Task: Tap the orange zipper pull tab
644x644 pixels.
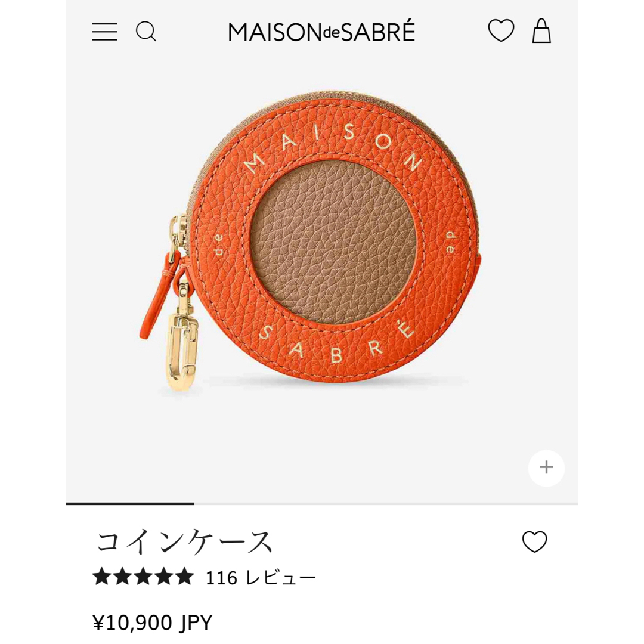Action: 156,295
